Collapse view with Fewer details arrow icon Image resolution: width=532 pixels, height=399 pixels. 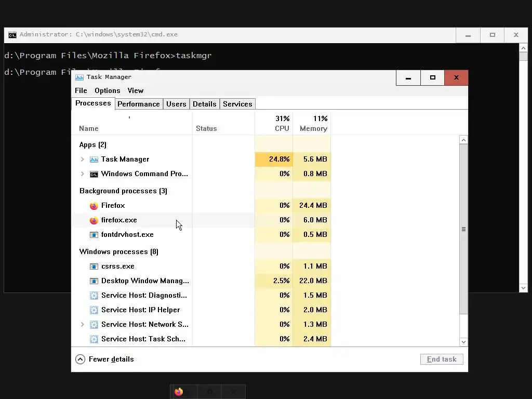coord(80,360)
